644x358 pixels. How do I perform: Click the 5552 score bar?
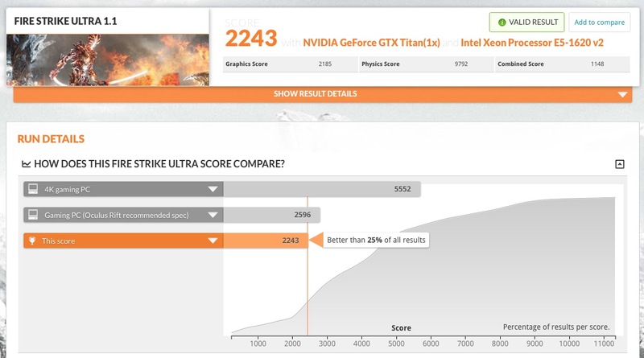pos(321,189)
